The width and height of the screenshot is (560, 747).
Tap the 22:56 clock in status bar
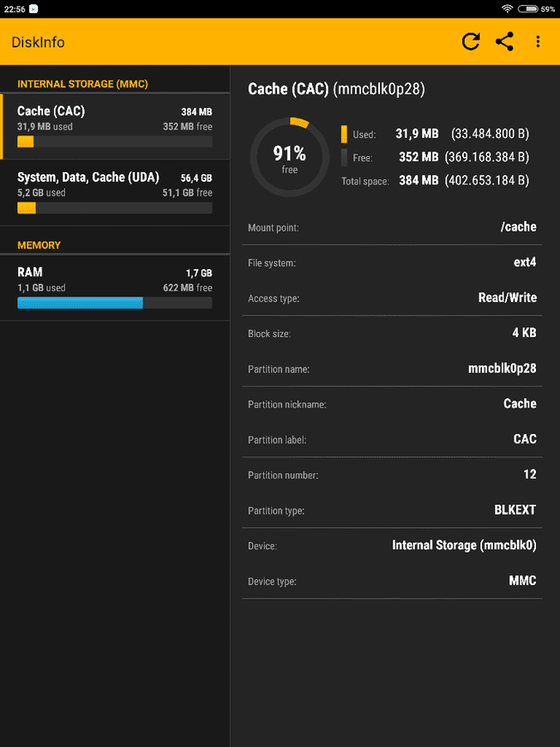14,9
